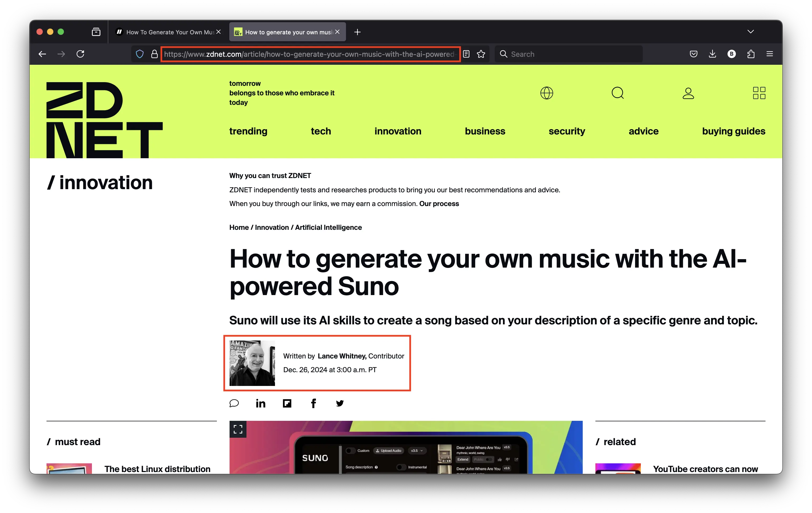The image size is (812, 513).
Task: Click the Innovation breadcrumb link
Action: [272, 227]
